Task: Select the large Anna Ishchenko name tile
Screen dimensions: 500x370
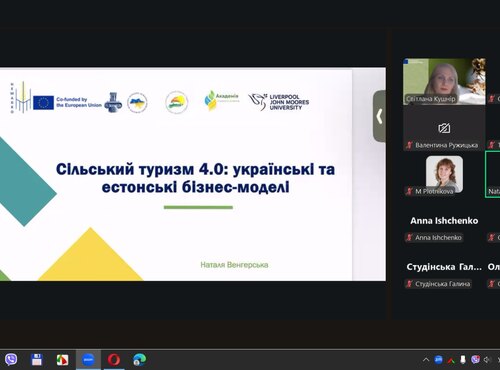Action: point(444,221)
